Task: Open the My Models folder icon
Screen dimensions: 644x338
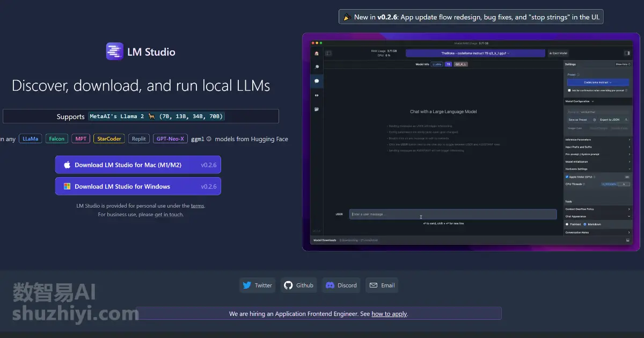Action: 317,109
